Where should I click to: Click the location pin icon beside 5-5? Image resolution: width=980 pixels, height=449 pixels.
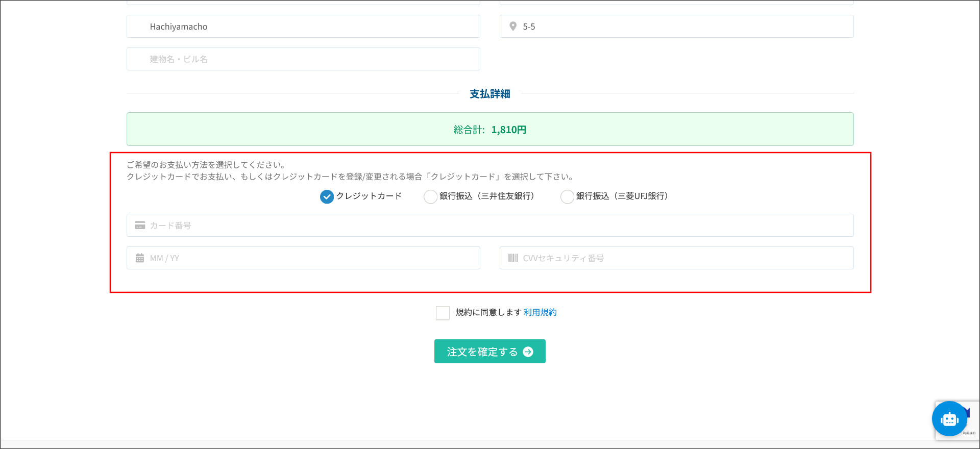513,26
